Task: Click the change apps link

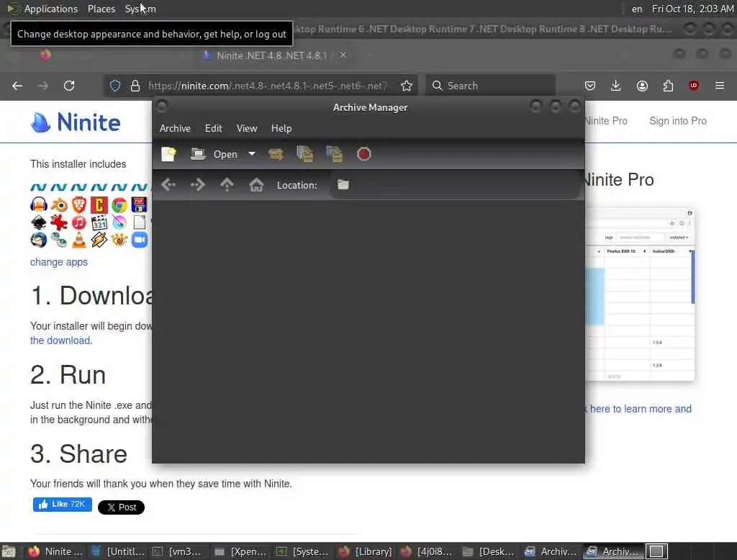Action: pos(59,262)
